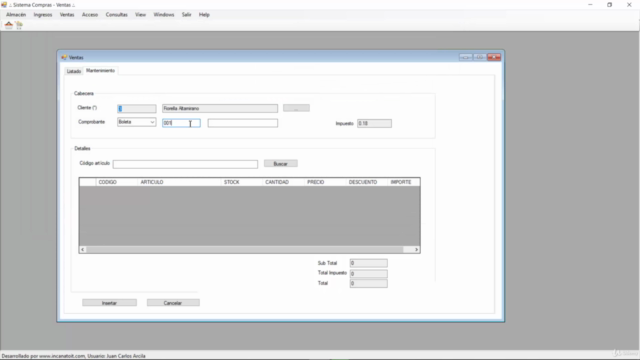Image resolution: width=640 pixels, height=360 pixels.
Task: Click the empty comprobante number field
Action: 242,123
